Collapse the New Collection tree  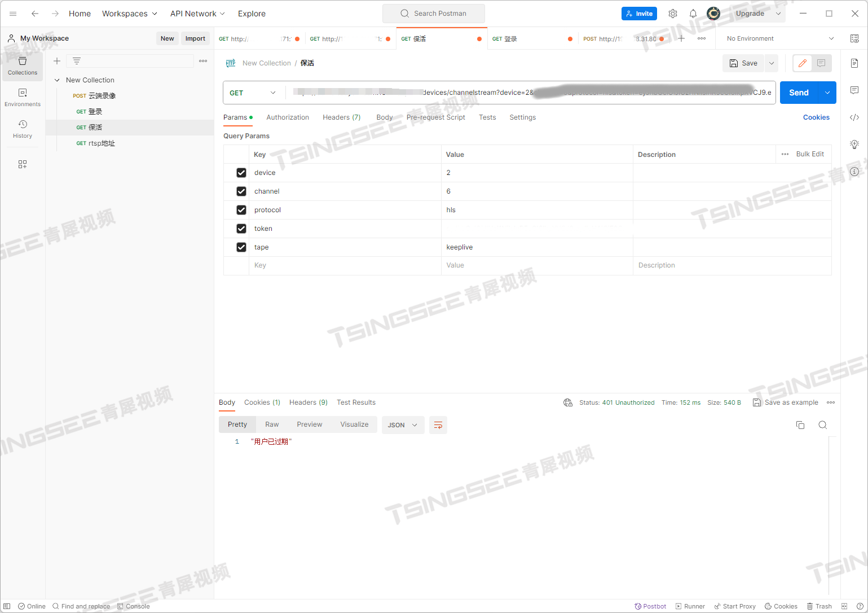[x=57, y=80]
